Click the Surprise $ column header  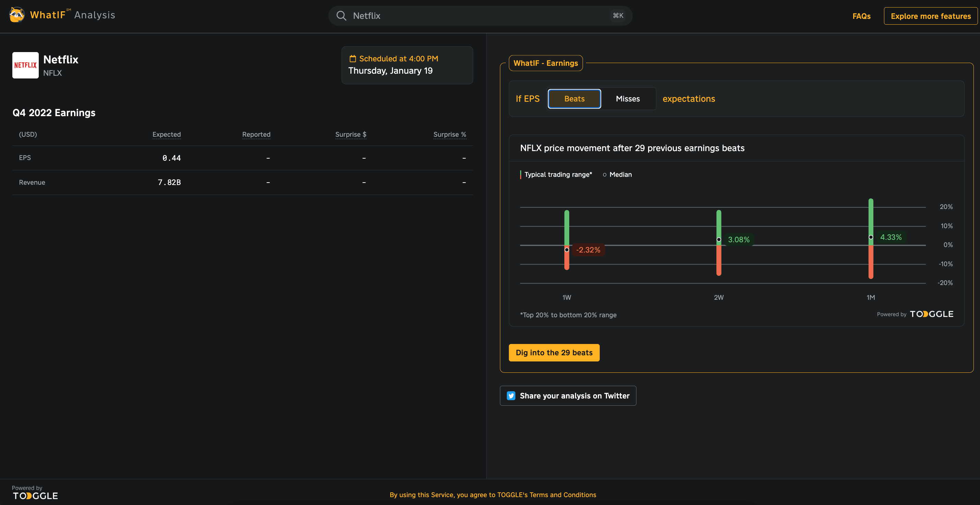(351, 135)
